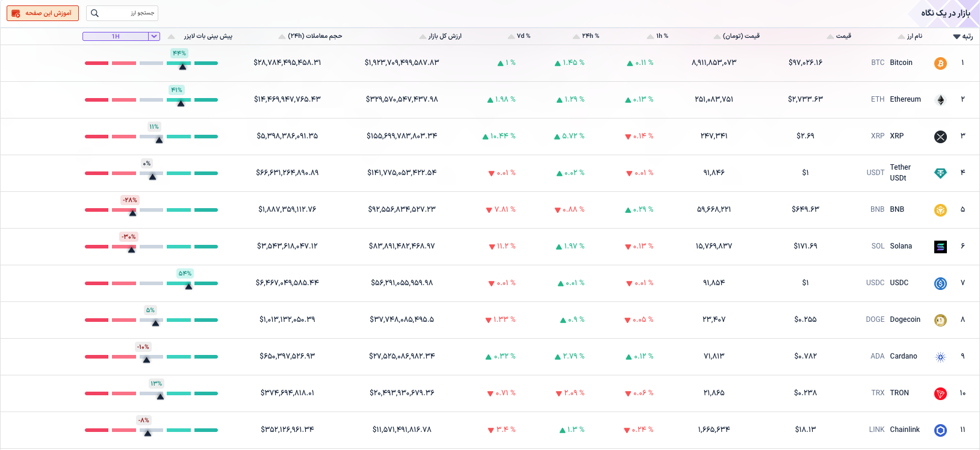The width and height of the screenshot is (980, 450).
Task: Open the Solana coin link
Action: [x=901, y=246]
